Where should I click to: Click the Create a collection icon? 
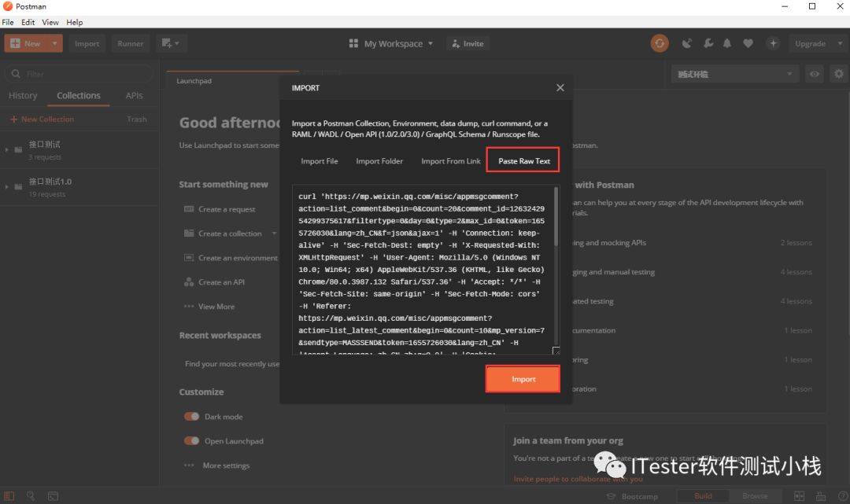point(189,234)
